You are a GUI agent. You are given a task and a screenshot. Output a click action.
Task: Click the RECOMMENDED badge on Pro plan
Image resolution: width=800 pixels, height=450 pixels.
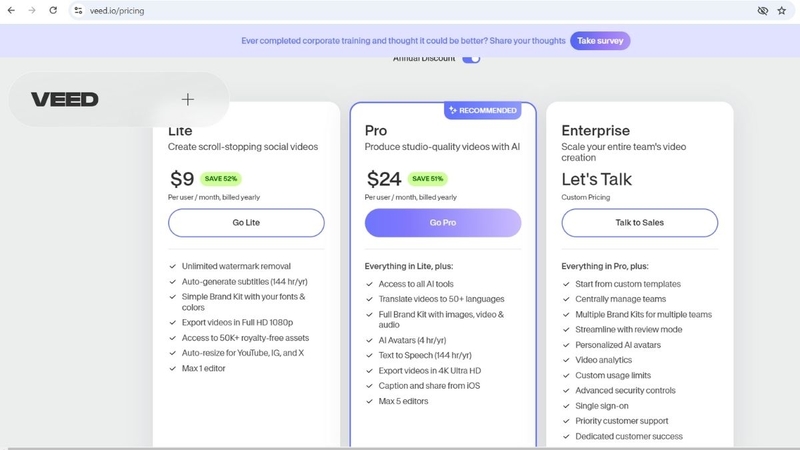(483, 111)
